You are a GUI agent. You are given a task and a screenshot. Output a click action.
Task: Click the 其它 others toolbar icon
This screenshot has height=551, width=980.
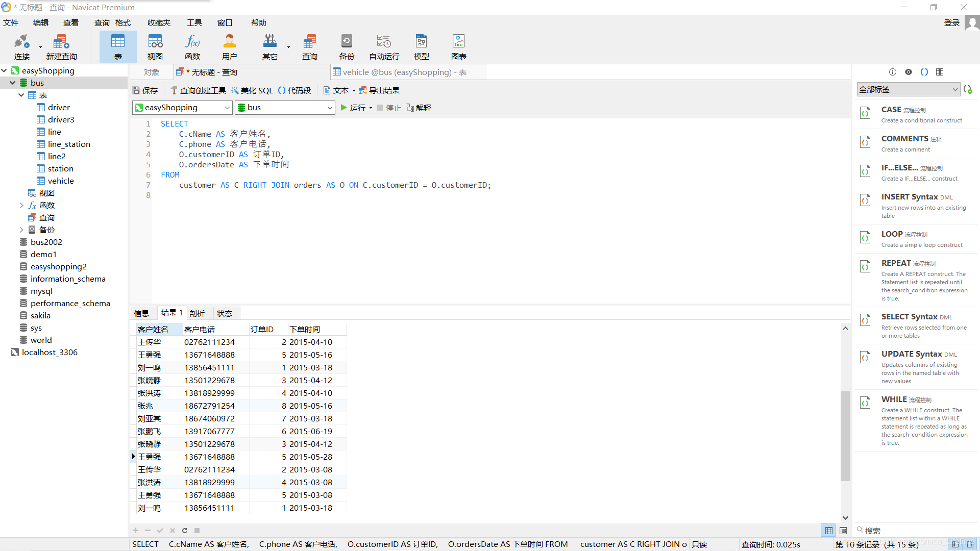pyautogui.click(x=270, y=47)
